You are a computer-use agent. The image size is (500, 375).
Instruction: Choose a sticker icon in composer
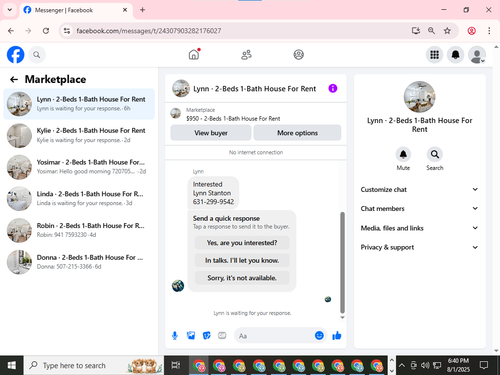207,336
